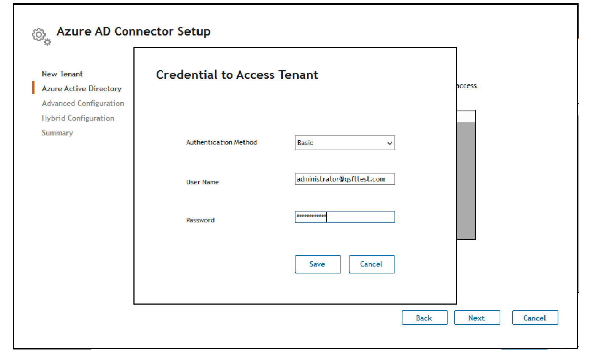Viewport: 591px width, 364px height.
Task: Select the Azure Active Directory step
Action: point(82,89)
